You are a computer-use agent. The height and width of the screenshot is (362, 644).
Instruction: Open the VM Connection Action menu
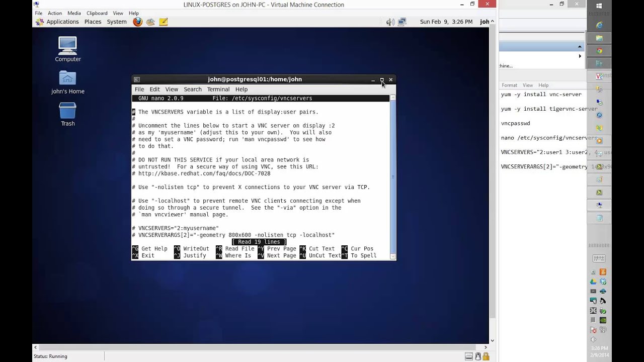point(55,13)
